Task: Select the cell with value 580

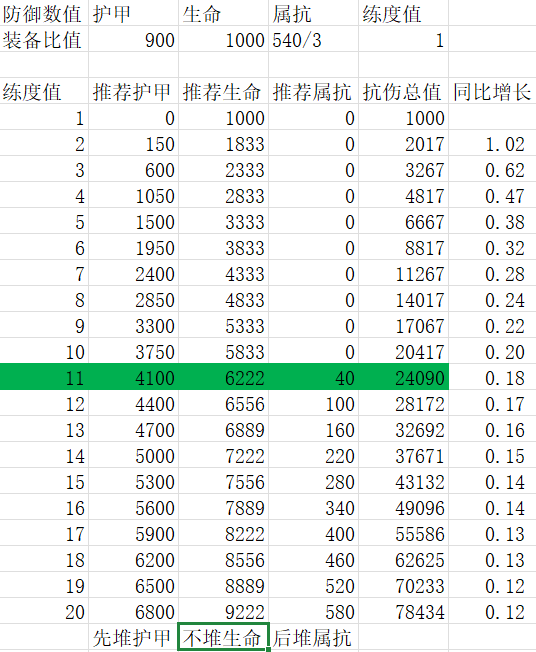Action: [313, 611]
